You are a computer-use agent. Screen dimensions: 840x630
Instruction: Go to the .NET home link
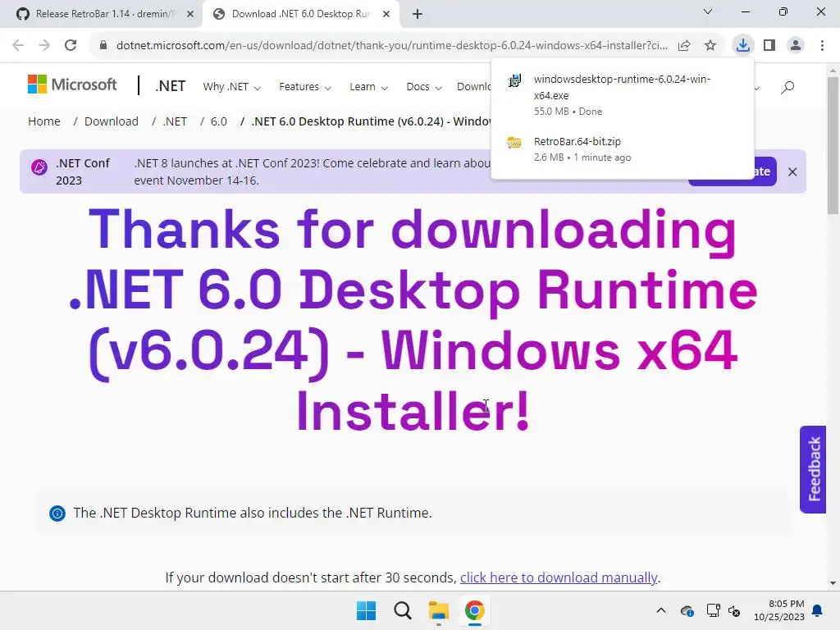coord(170,85)
